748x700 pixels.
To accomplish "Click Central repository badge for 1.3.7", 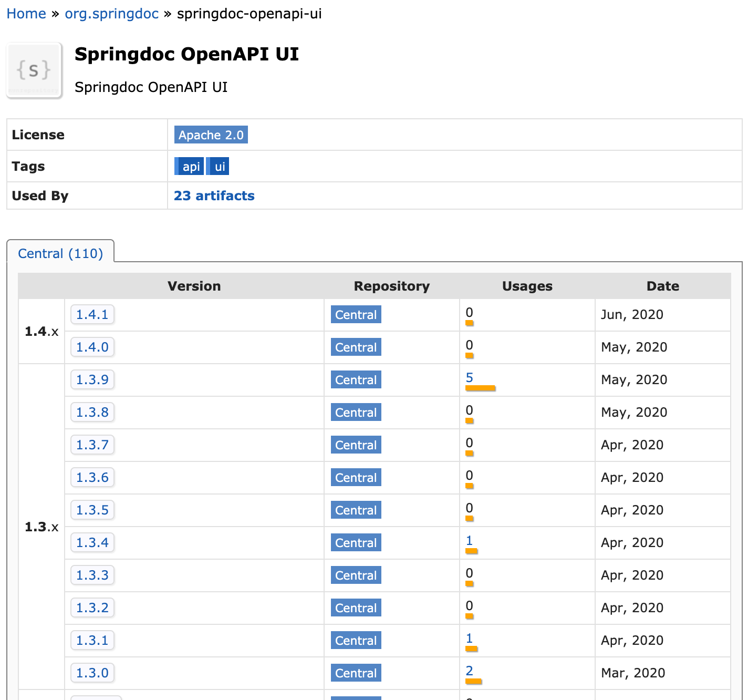I will coord(356,445).
